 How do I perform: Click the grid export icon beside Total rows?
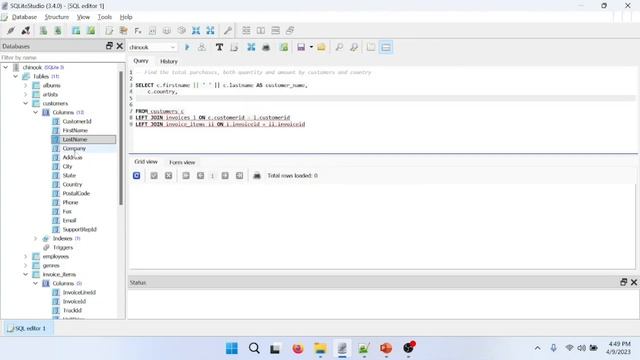click(257, 176)
